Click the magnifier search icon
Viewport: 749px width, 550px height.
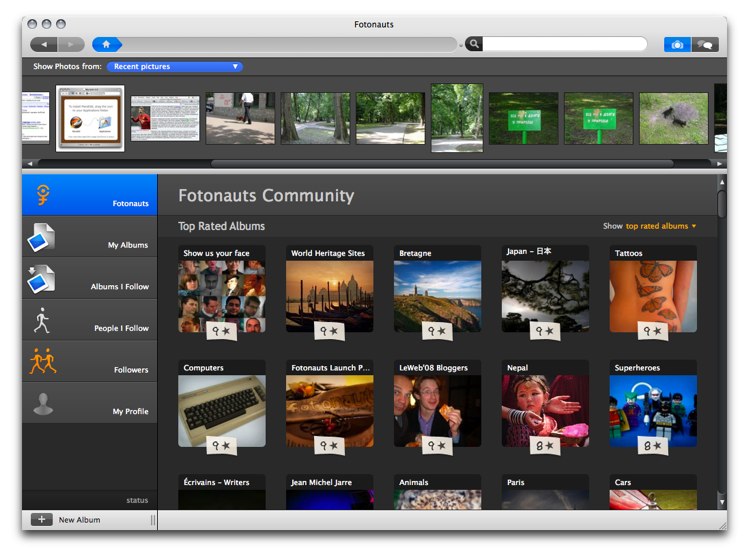[474, 44]
